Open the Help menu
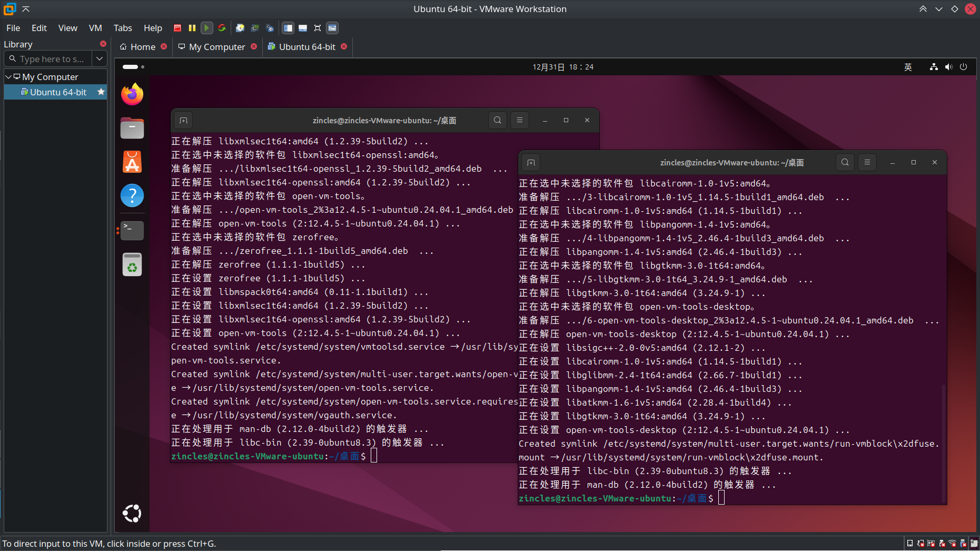This screenshot has width=980, height=551. [153, 28]
